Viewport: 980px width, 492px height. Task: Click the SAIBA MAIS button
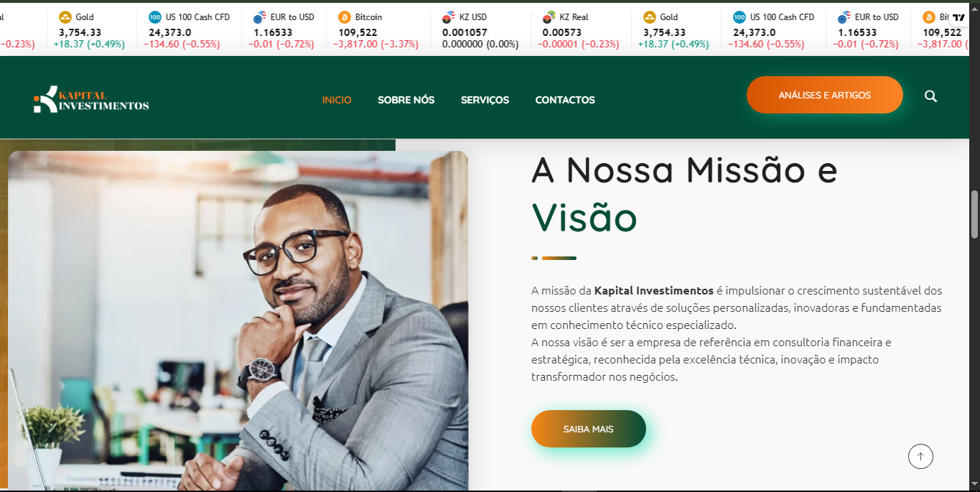589,429
